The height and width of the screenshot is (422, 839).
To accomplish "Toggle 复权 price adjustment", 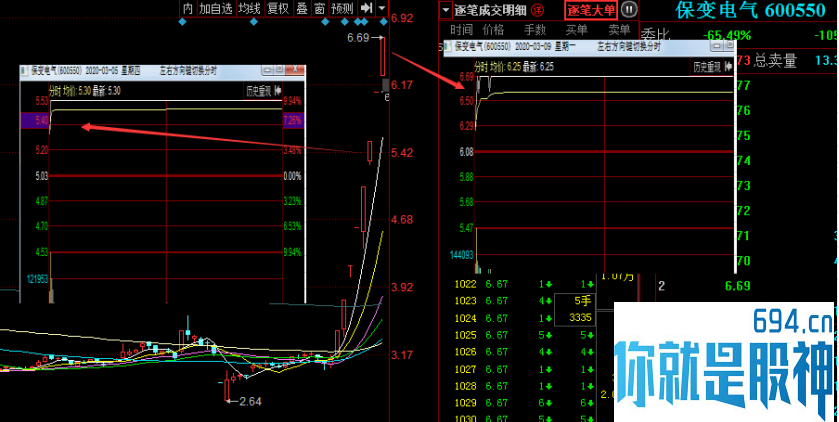I will (278, 8).
